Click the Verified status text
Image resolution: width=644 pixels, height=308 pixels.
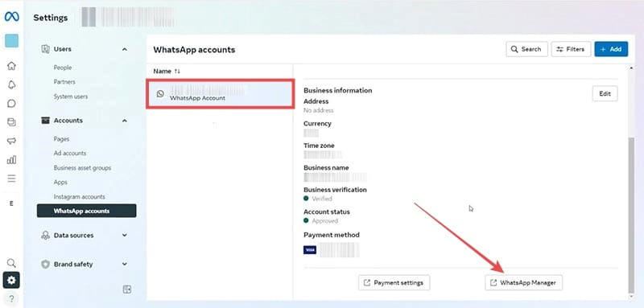tap(321, 199)
